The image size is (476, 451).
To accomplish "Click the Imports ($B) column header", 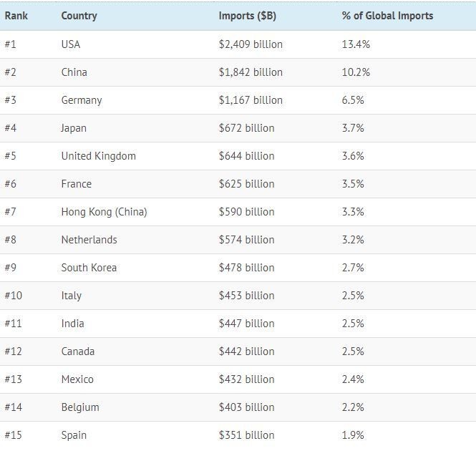I will click(248, 16).
